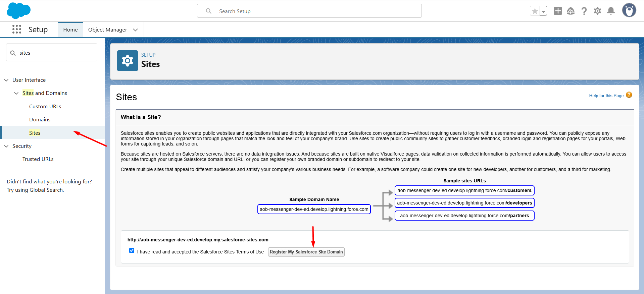Viewport: 644px width, 294px height.
Task: Open the Setup gear menu icon
Action: pos(597,11)
